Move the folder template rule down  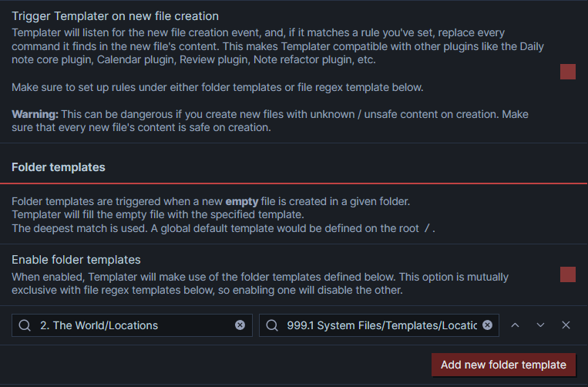pyautogui.click(x=540, y=325)
